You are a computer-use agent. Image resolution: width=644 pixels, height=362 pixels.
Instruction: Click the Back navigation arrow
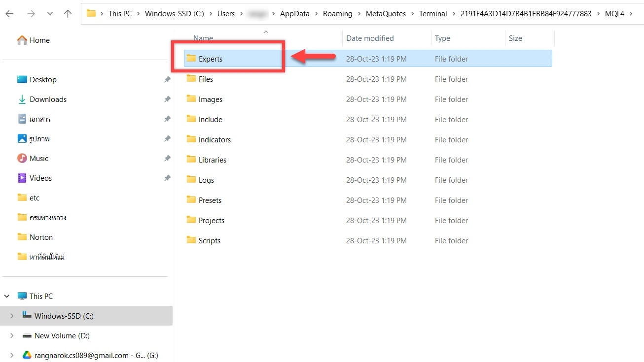pos(9,14)
